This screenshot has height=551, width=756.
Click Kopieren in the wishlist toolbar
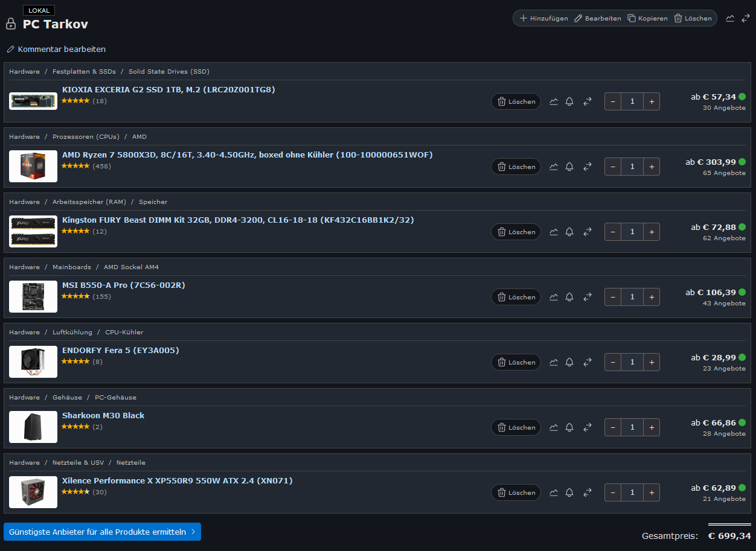tap(647, 18)
